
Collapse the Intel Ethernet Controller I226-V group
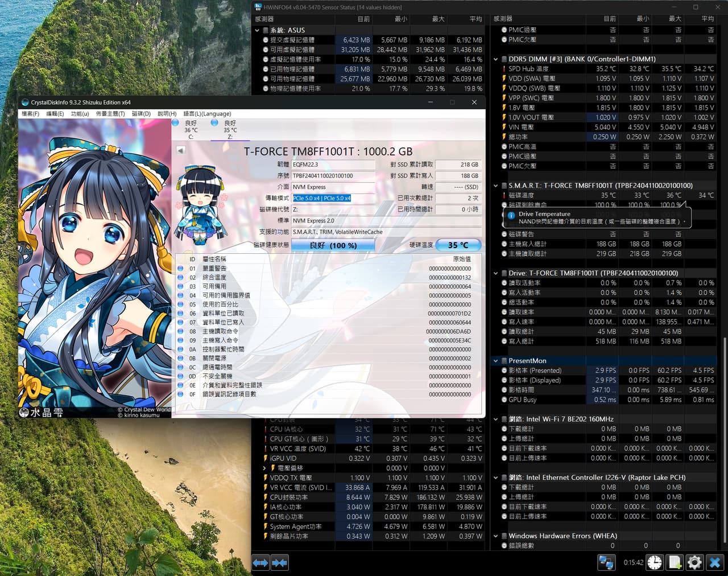pos(496,478)
